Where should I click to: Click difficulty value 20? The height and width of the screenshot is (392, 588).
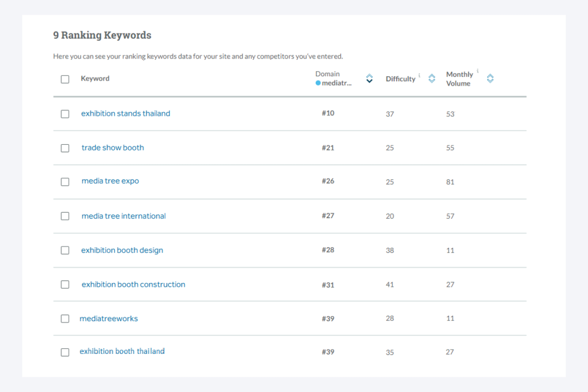(390, 216)
